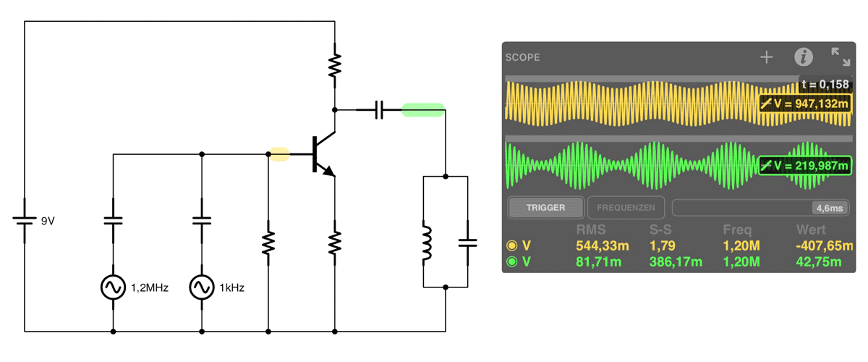The width and height of the screenshot is (868, 362).
Task: Select the capacitor above the 1,2MHz source
Action: pyautogui.click(x=114, y=220)
